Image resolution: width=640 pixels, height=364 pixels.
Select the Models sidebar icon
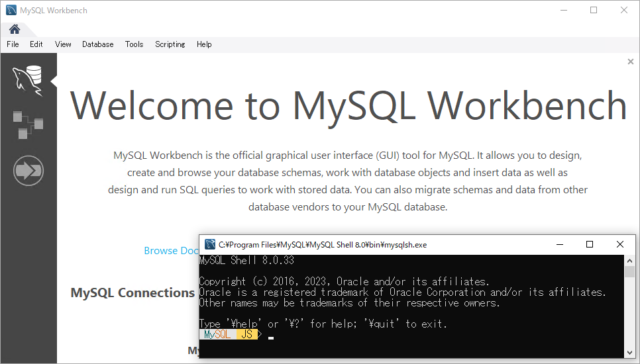28,124
